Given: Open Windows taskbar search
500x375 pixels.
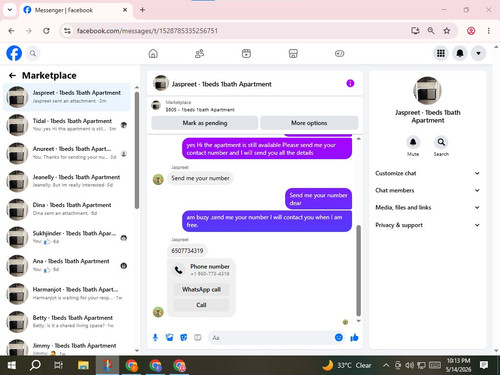Looking at the screenshot, I should click(35, 365).
